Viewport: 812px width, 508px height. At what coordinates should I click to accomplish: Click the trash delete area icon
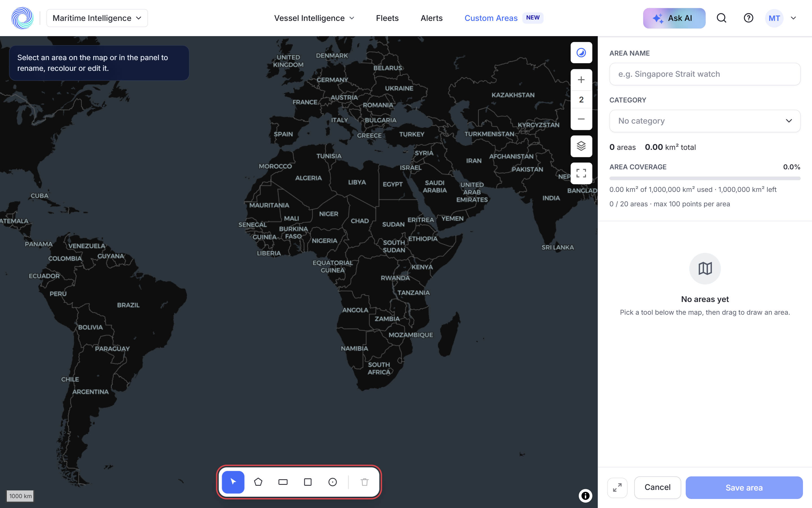point(365,482)
